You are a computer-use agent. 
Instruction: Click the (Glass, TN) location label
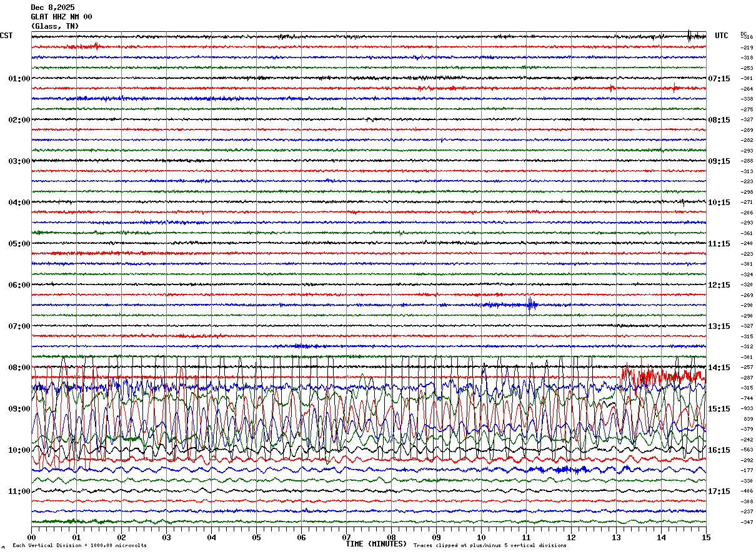(x=55, y=26)
